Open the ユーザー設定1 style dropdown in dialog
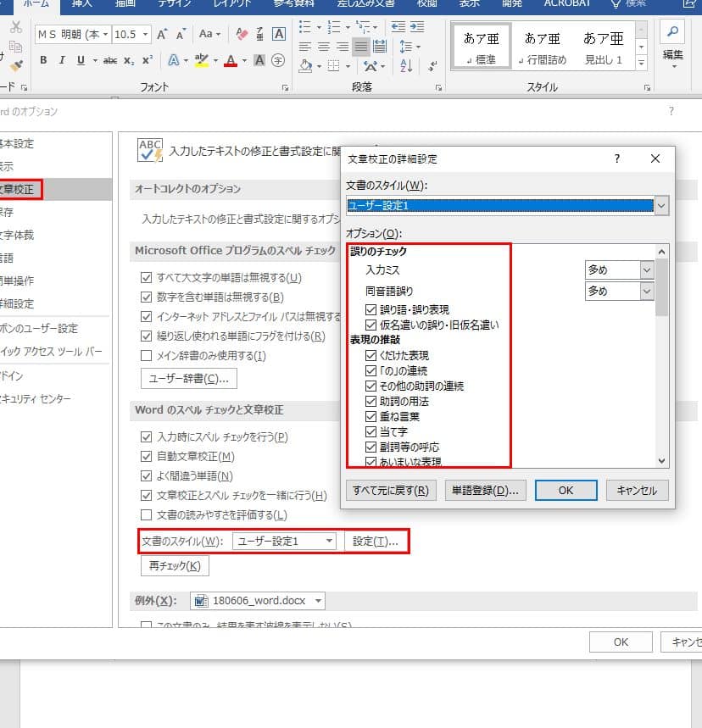This screenshot has height=728, width=702. point(661,205)
